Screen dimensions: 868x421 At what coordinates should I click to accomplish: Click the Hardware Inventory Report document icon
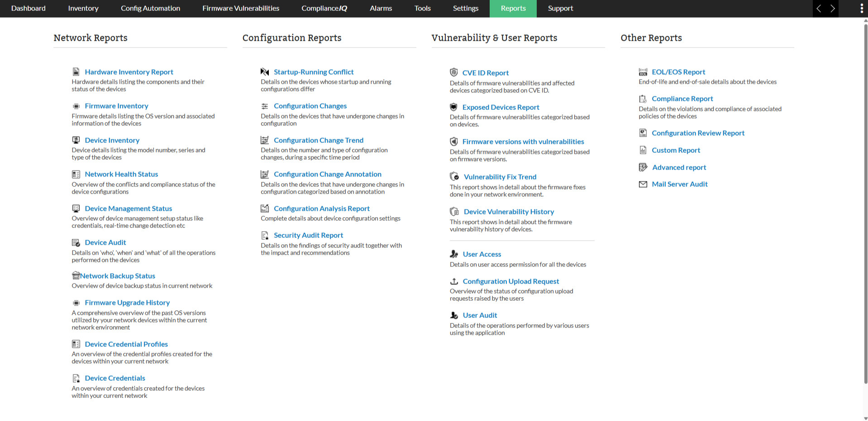(x=76, y=72)
